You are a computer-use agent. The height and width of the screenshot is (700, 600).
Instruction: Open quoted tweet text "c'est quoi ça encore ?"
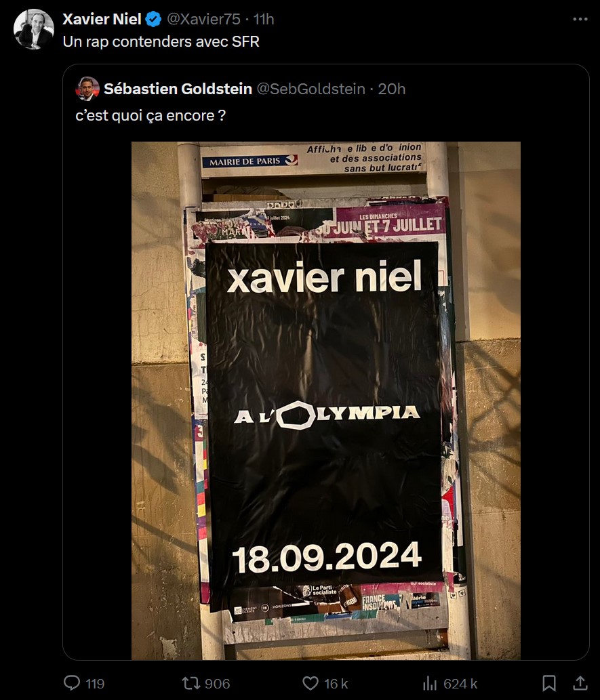pos(151,116)
